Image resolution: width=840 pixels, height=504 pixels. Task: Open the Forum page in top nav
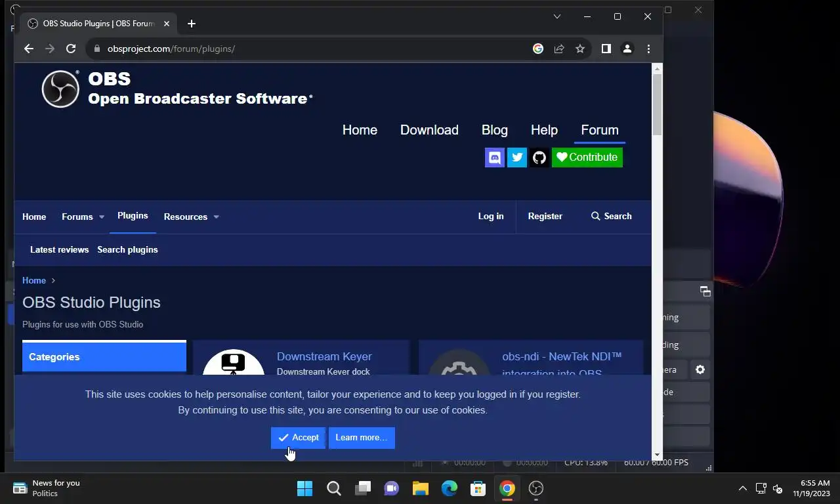coord(600,130)
